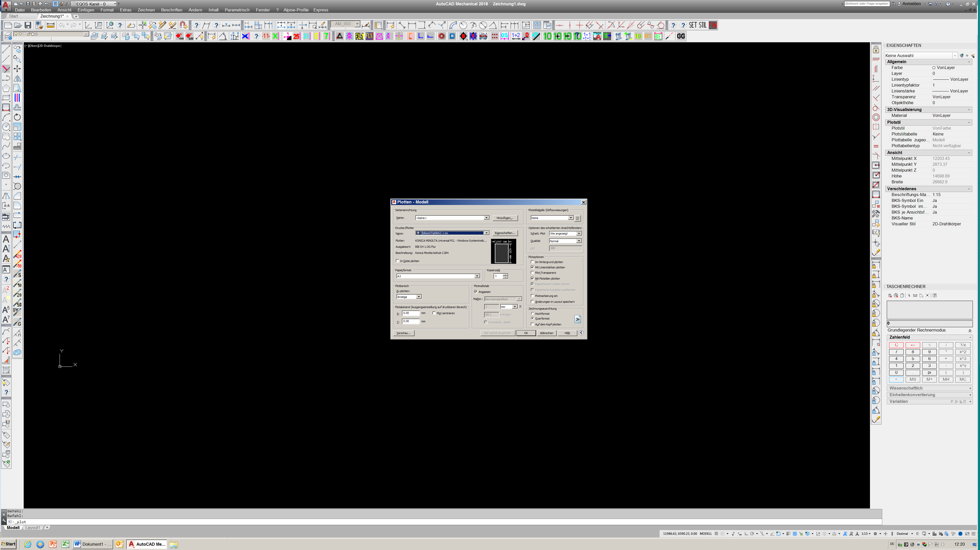
Task: Expand the Zu plotten Anzeige dropdown
Action: click(x=418, y=297)
